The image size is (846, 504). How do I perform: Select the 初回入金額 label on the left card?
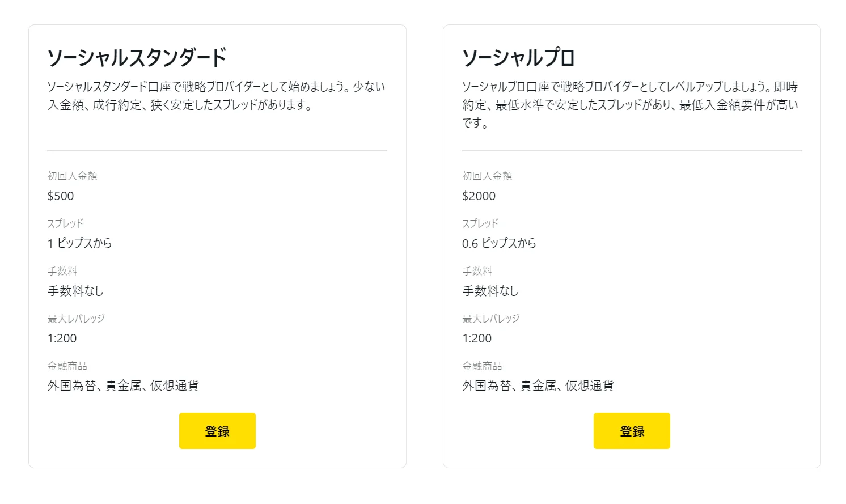tap(72, 175)
